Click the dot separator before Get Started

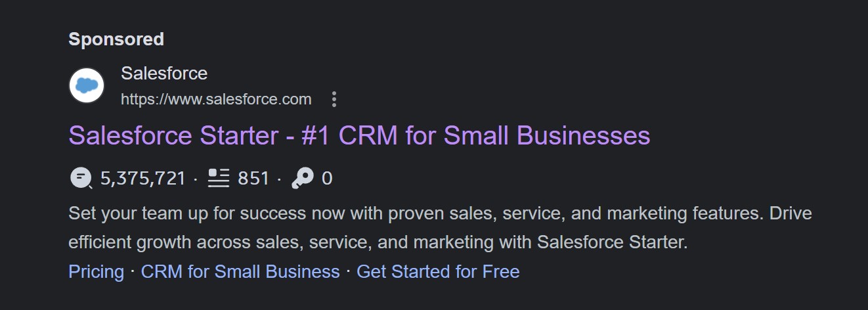tap(348, 272)
